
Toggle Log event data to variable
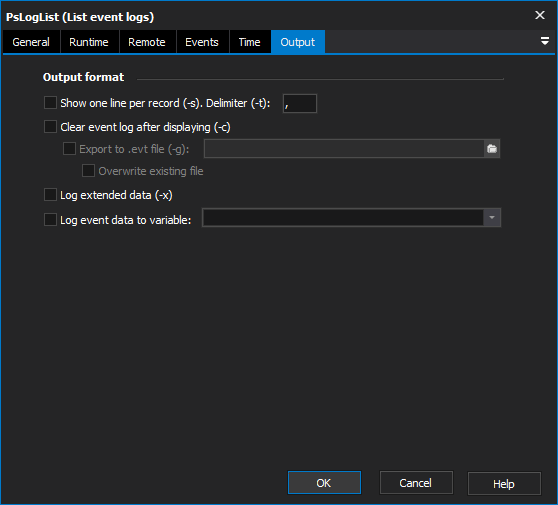click(50, 220)
